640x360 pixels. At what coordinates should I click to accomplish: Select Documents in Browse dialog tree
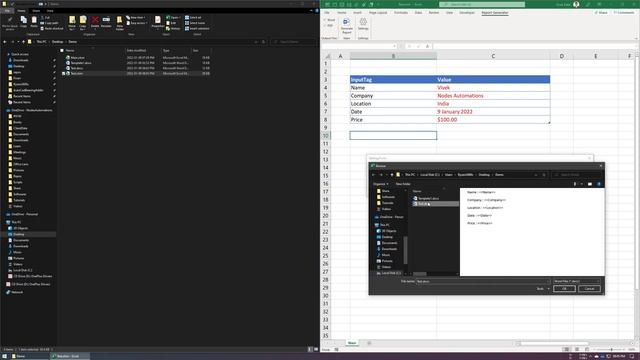point(389,243)
